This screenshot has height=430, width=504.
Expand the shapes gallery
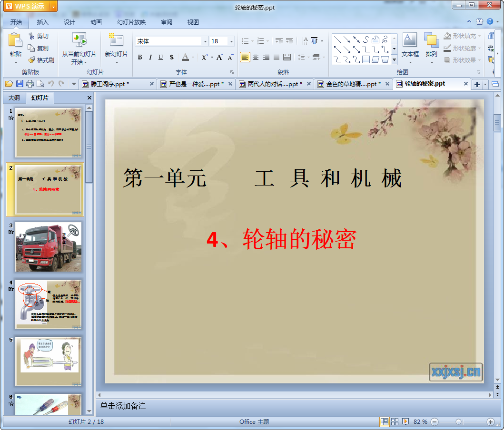pos(395,60)
